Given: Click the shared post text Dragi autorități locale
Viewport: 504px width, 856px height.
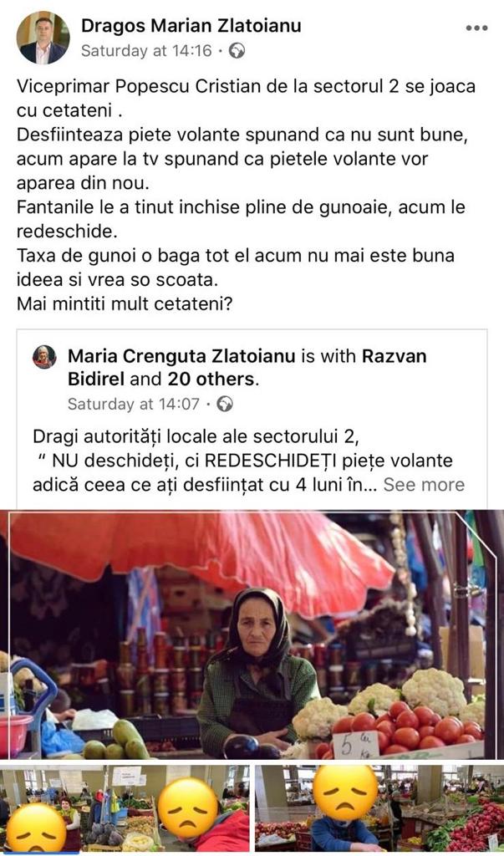Looking at the screenshot, I should click(x=248, y=461).
